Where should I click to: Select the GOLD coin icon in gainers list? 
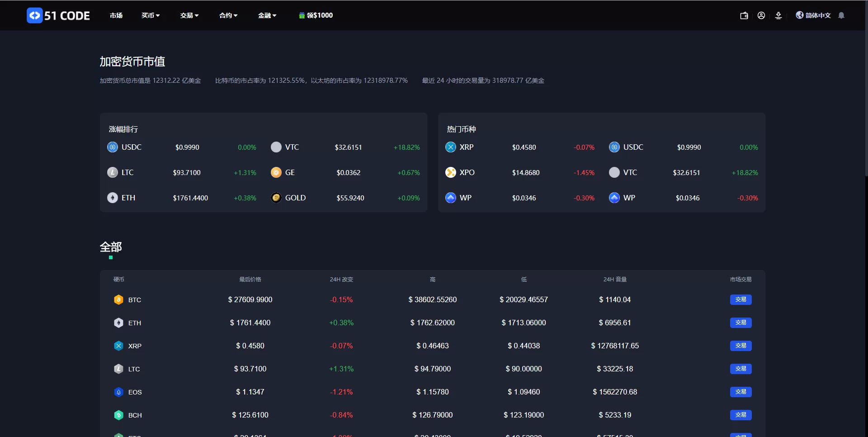[276, 198]
